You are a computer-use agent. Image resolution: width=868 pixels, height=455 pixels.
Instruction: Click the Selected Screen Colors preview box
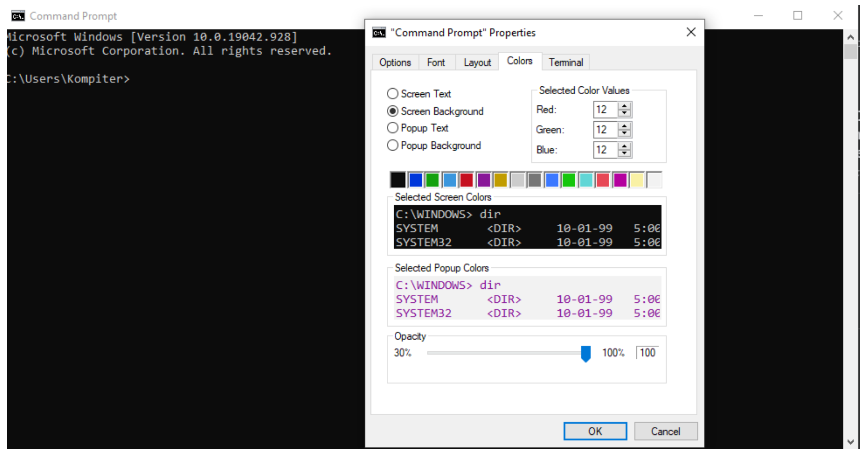[527, 227]
